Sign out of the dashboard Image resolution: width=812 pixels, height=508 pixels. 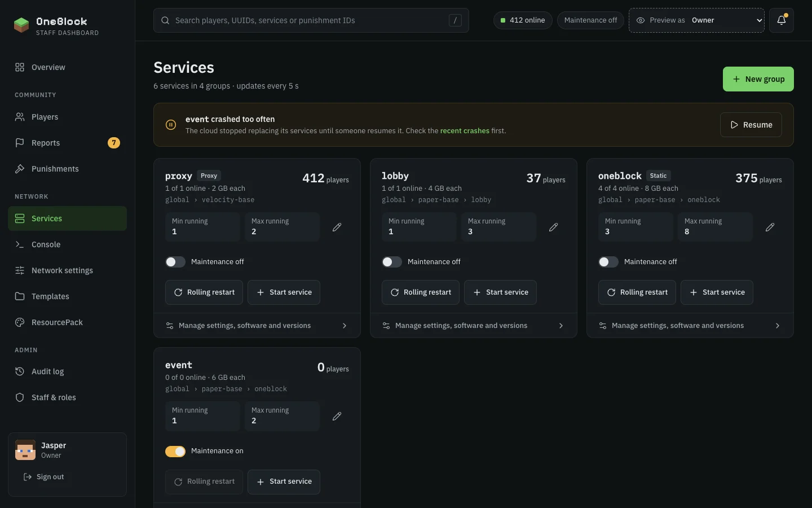point(43,477)
